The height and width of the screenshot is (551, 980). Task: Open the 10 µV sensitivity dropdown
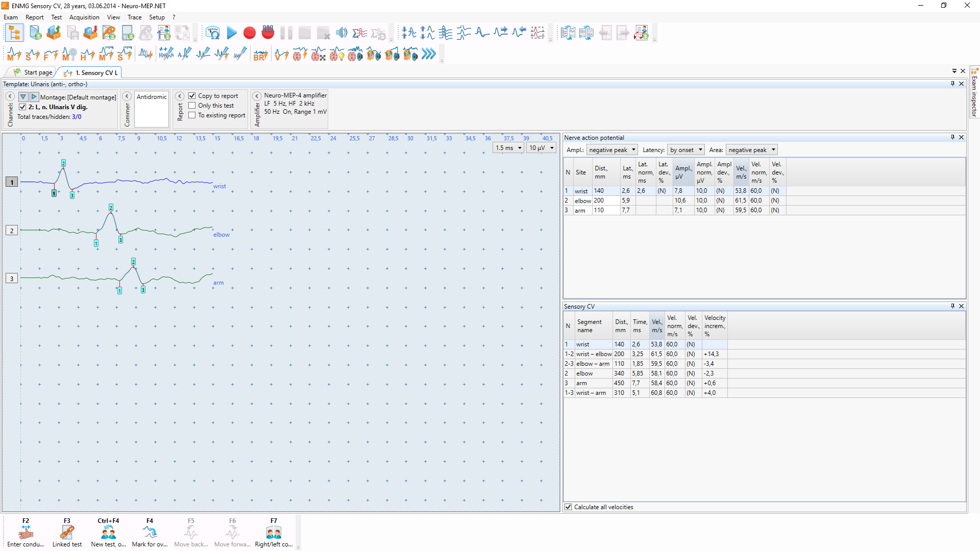(x=542, y=148)
